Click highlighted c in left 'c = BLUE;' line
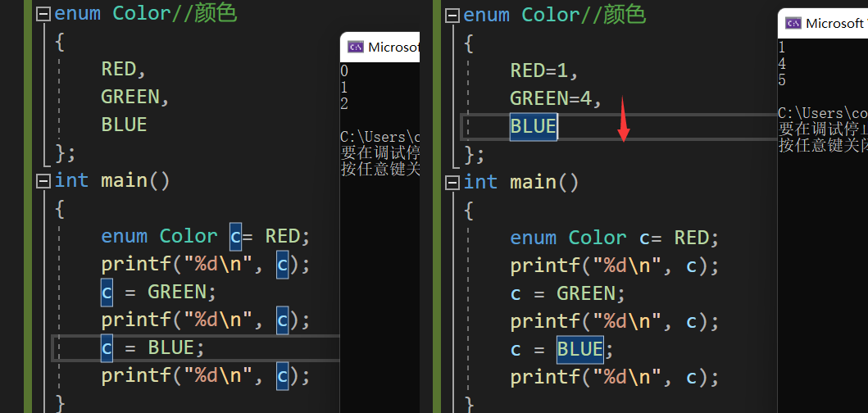This screenshot has width=868, height=413. tap(107, 347)
